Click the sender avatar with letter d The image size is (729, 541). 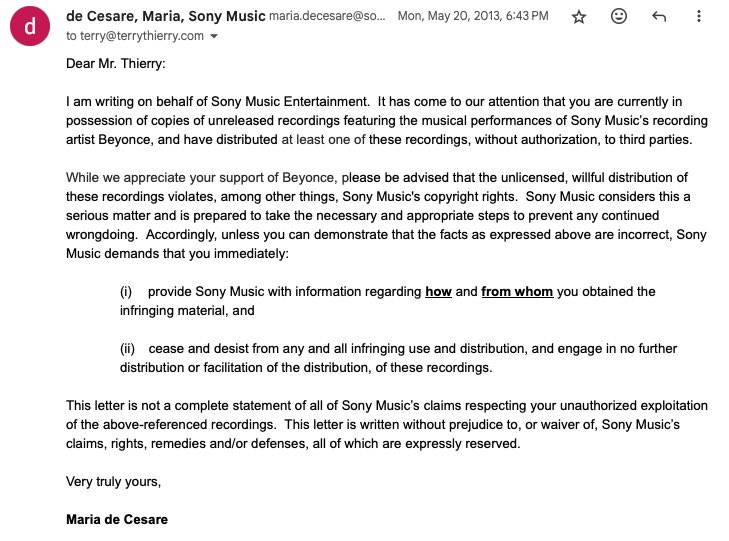tap(30, 26)
